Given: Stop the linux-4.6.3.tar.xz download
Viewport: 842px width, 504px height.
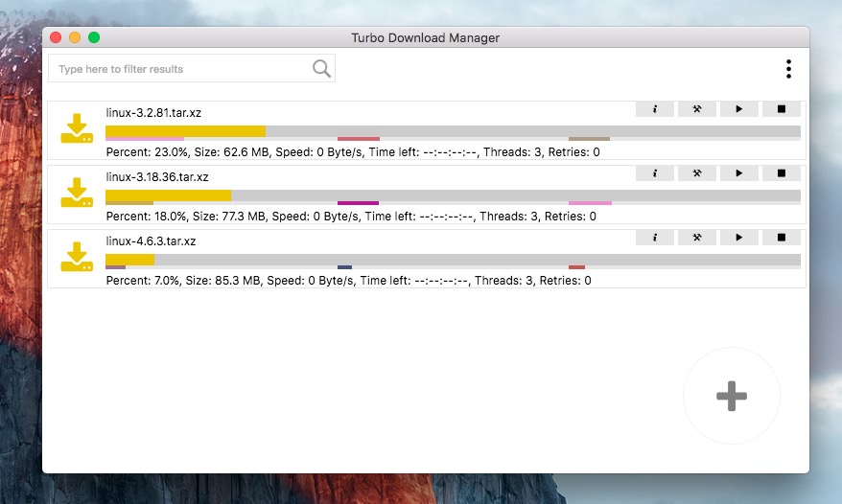Looking at the screenshot, I should pyautogui.click(x=782, y=237).
